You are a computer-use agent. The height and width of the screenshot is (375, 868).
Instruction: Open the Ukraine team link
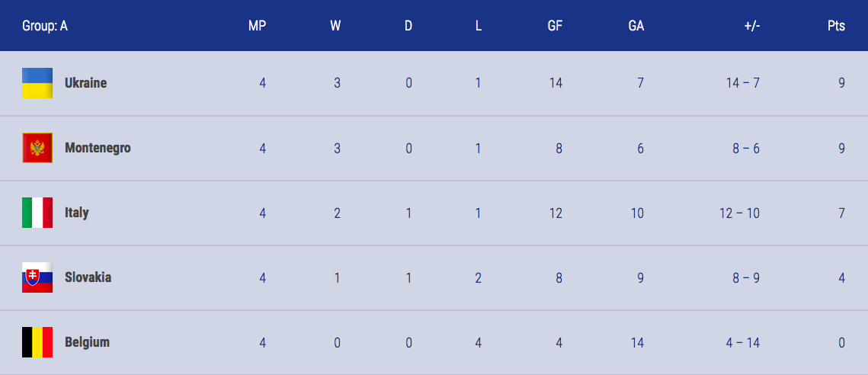(86, 83)
